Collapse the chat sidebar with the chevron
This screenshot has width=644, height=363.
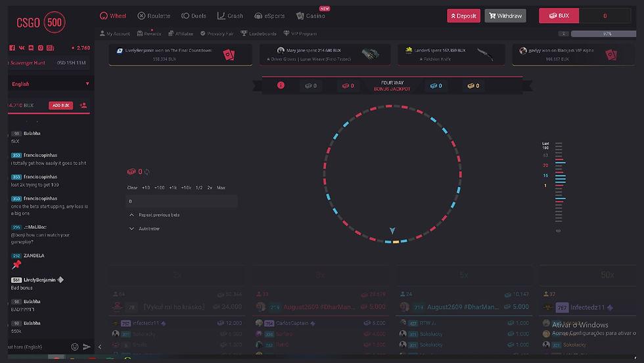click(x=100, y=347)
